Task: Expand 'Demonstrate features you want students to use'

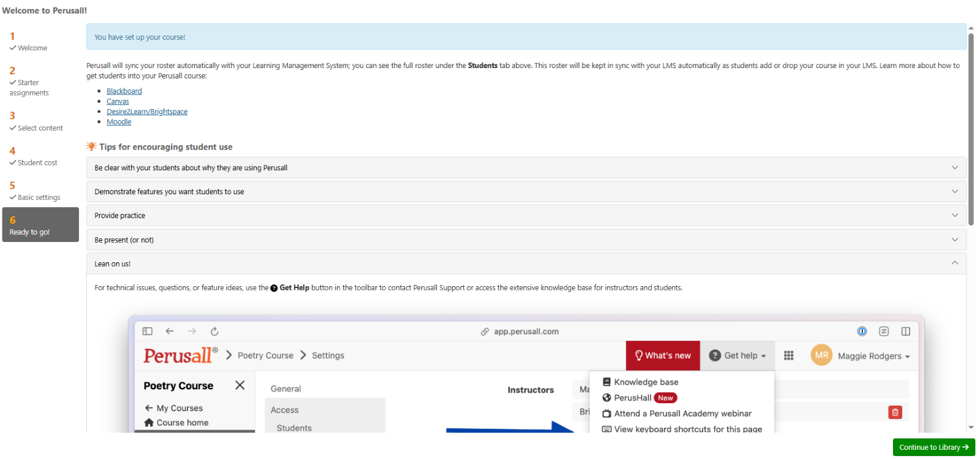Action: coord(526,192)
